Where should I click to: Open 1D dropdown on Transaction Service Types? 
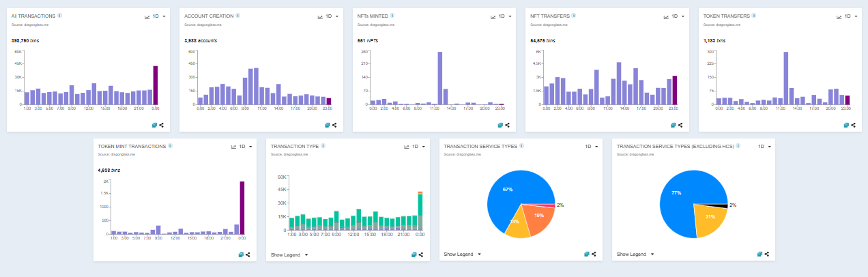pos(592,146)
